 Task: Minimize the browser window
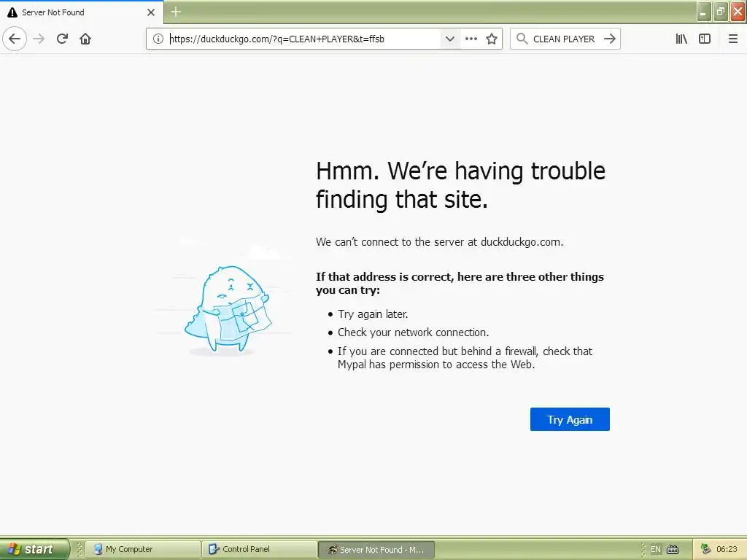tap(704, 12)
